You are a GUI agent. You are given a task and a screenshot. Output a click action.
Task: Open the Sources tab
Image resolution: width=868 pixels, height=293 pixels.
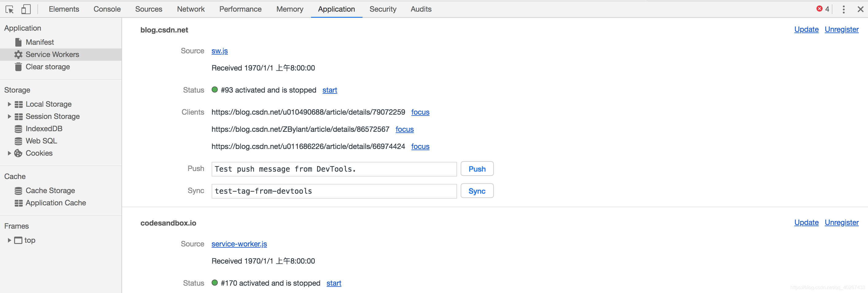(148, 9)
